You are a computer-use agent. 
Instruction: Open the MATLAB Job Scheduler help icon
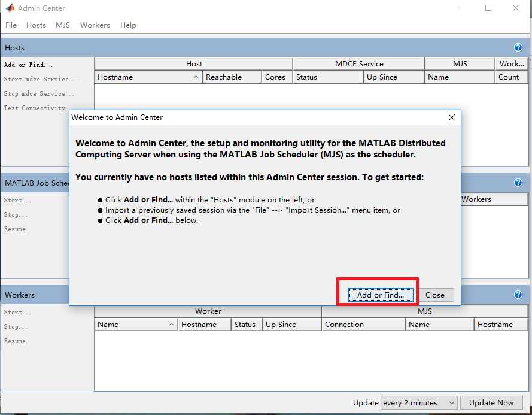518,183
